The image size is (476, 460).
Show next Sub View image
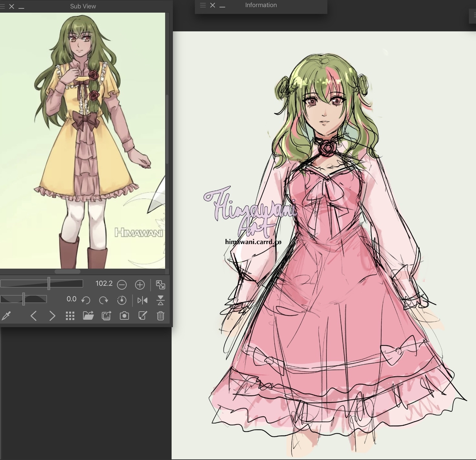click(x=52, y=316)
